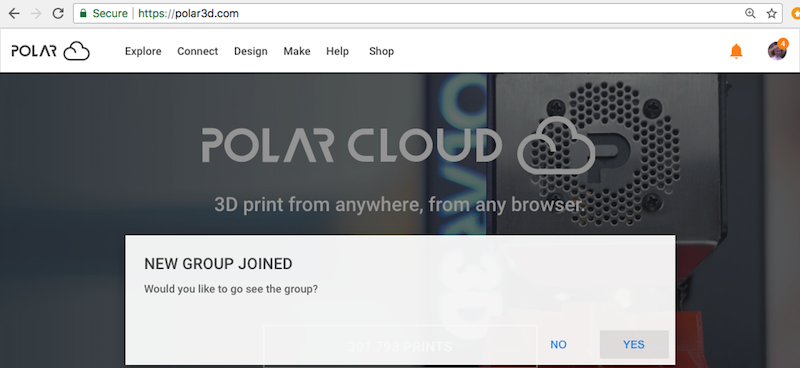The image size is (800, 368).
Task: Open the Help menu
Action: point(337,51)
